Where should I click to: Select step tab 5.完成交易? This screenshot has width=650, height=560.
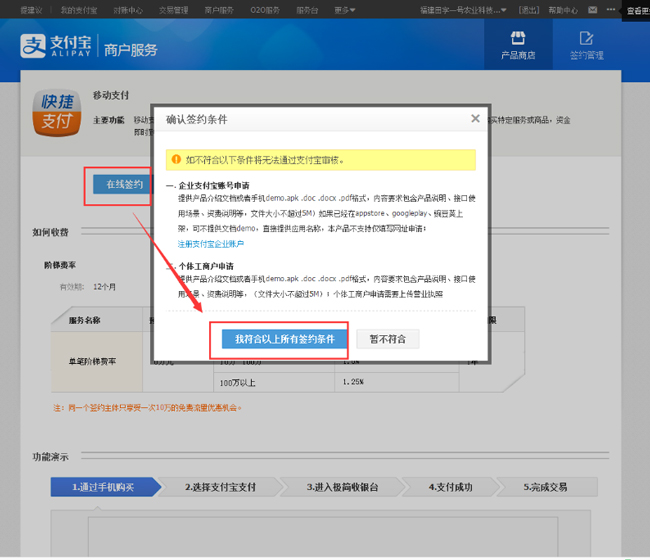coord(545,487)
